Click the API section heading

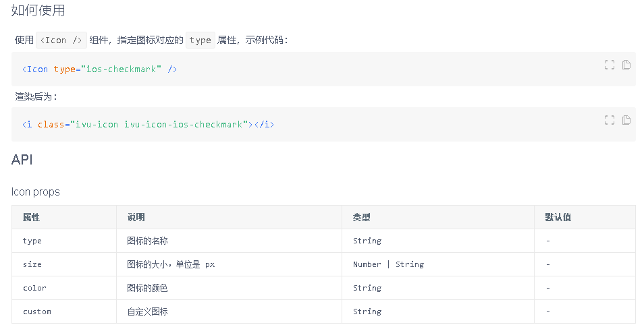tap(22, 160)
